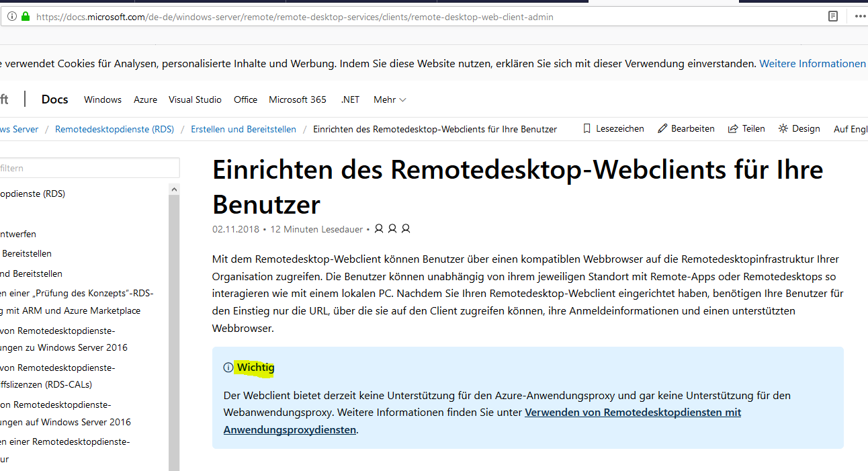Open Remotedesktopdienste (RDS) breadcrumb

(114, 129)
